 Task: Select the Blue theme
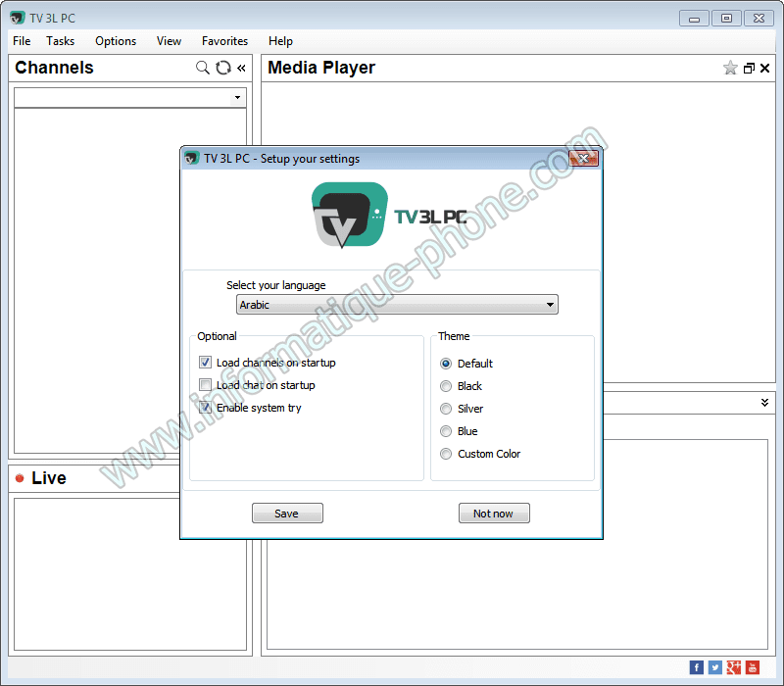[x=446, y=431]
